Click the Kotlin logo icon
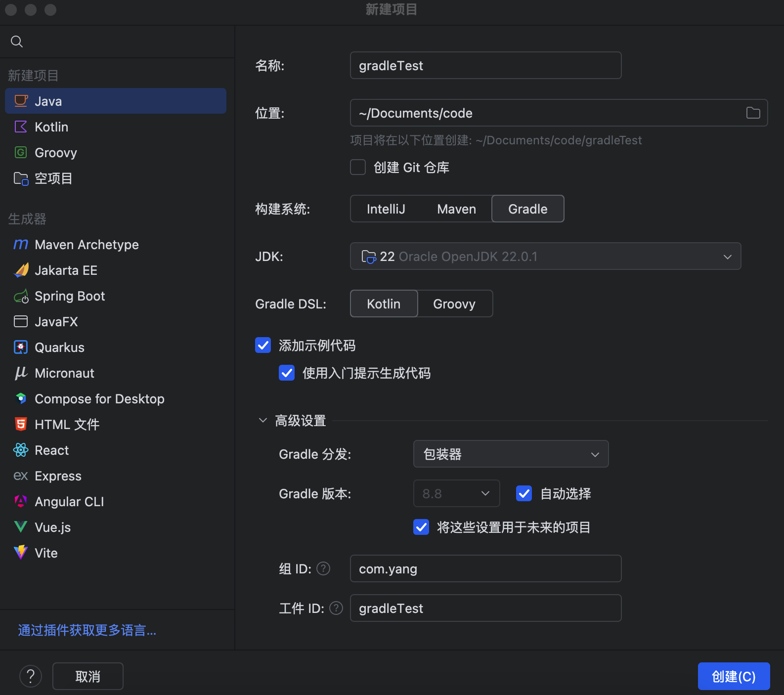The image size is (784, 695). pyautogui.click(x=21, y=127)
